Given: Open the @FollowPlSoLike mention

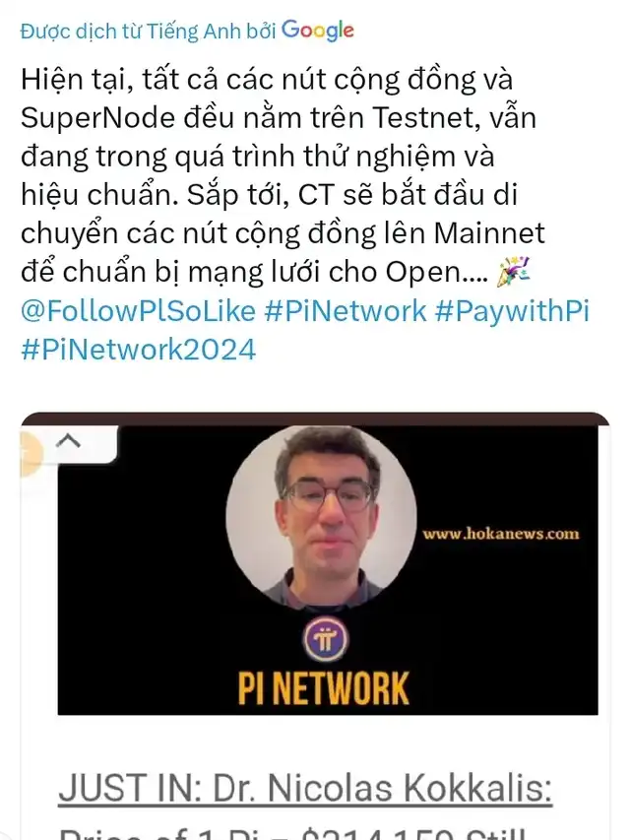Looking at the screenshot, I should coord(138,311).
